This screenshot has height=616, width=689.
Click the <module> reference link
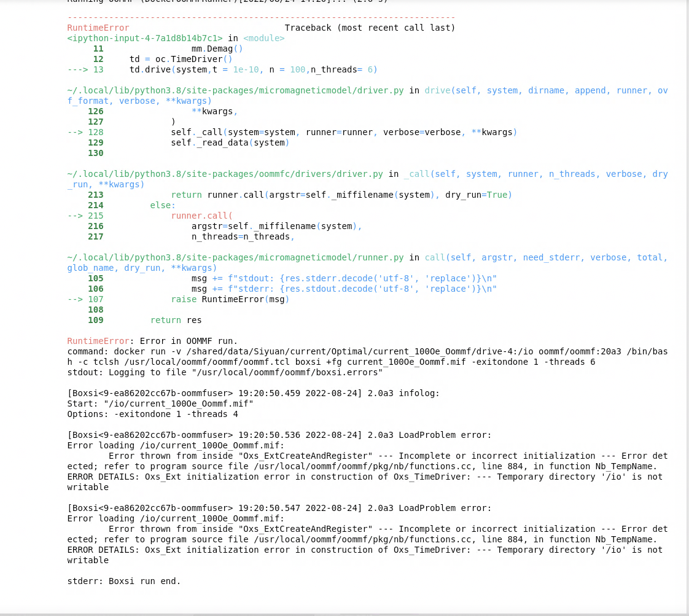click(x=263, y=38)
